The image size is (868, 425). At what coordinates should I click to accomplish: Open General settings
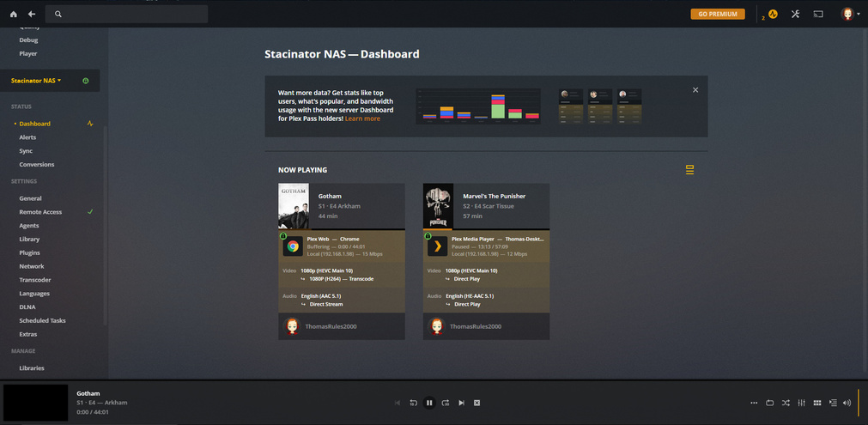coord(30,198)
